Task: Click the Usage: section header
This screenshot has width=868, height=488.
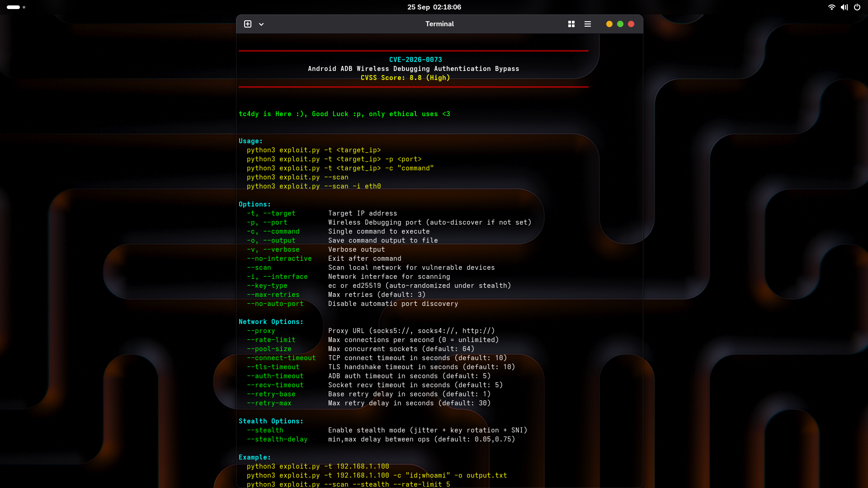Action: coord(250,141)
